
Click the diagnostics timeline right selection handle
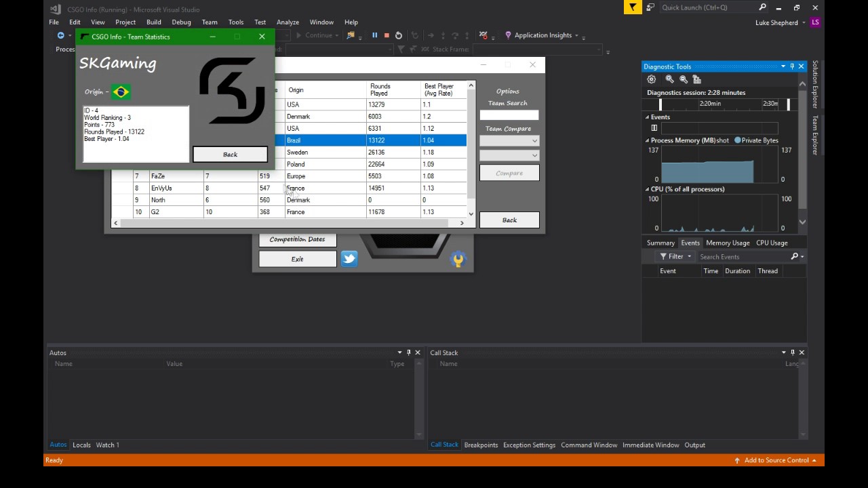[788, 104]
